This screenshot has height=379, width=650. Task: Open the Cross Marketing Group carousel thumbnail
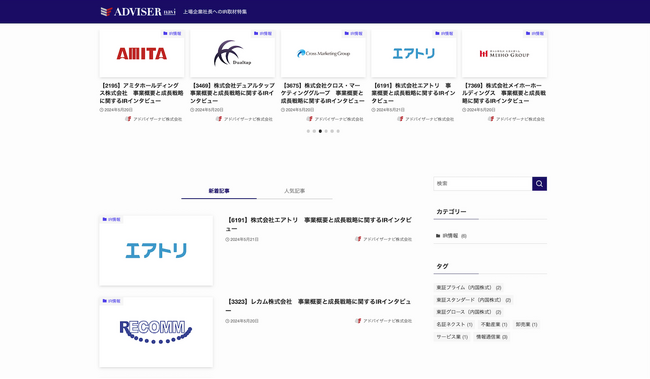(323, 53)
